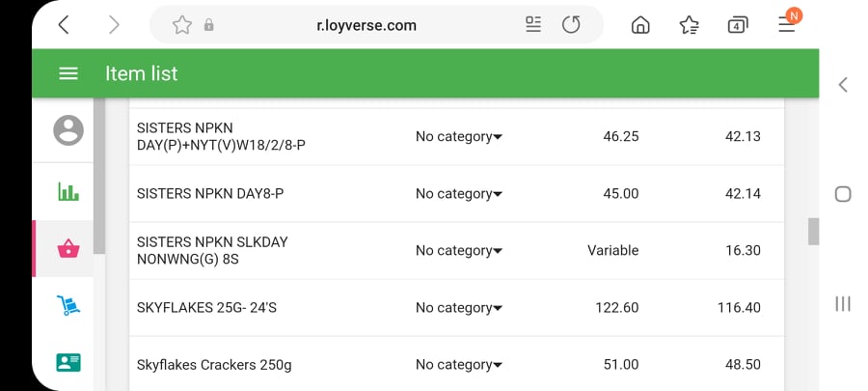Go to browser home page
This screenshot has width=868, height=391.
tap(640, 25)
